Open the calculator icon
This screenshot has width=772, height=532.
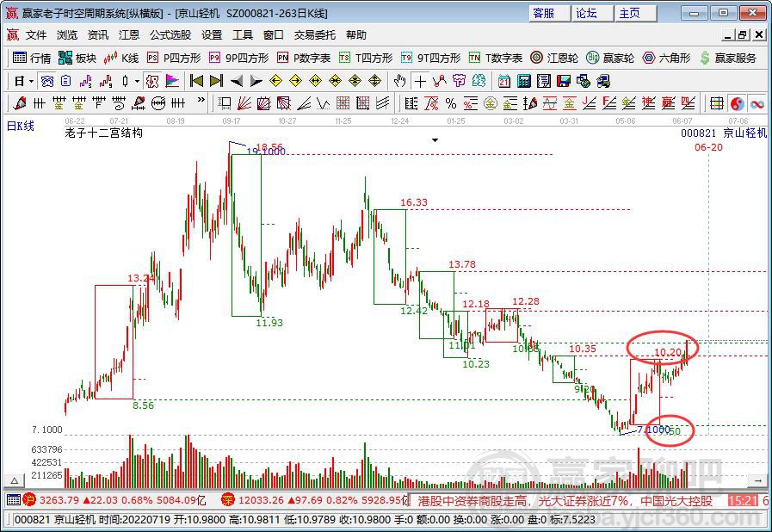[x=524, y=81]
